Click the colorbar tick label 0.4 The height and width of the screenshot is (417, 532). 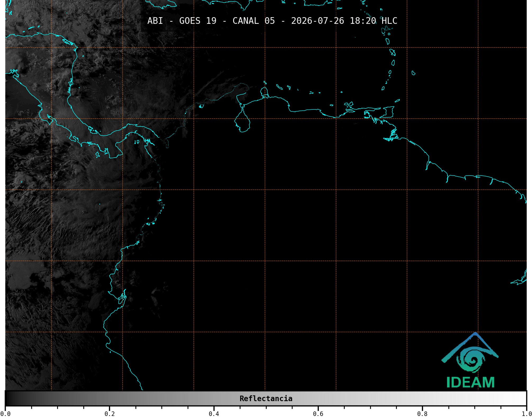click(214, 414)
